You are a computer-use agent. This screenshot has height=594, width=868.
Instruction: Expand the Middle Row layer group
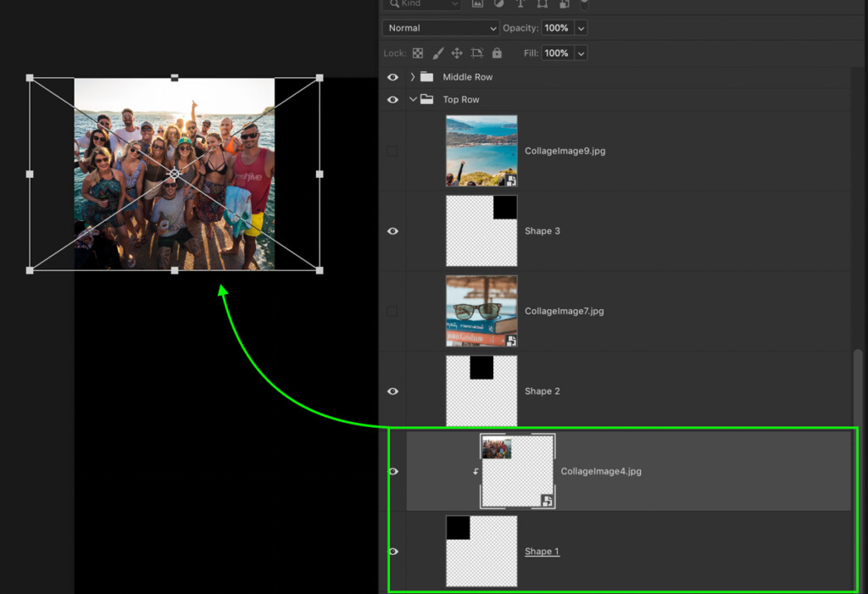coord(413,77)
